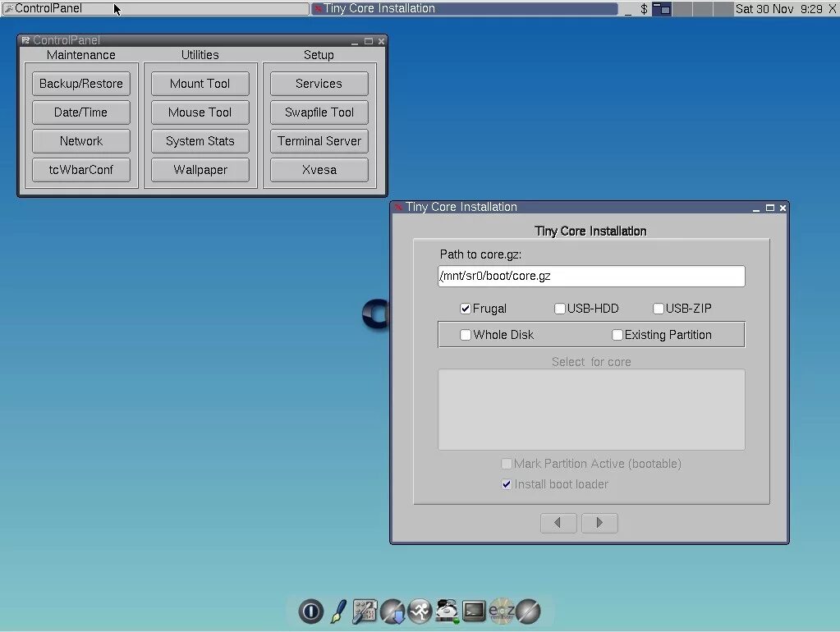Launch Mount Tool from ControlPanel
The image size is (840, 632).
200,84
